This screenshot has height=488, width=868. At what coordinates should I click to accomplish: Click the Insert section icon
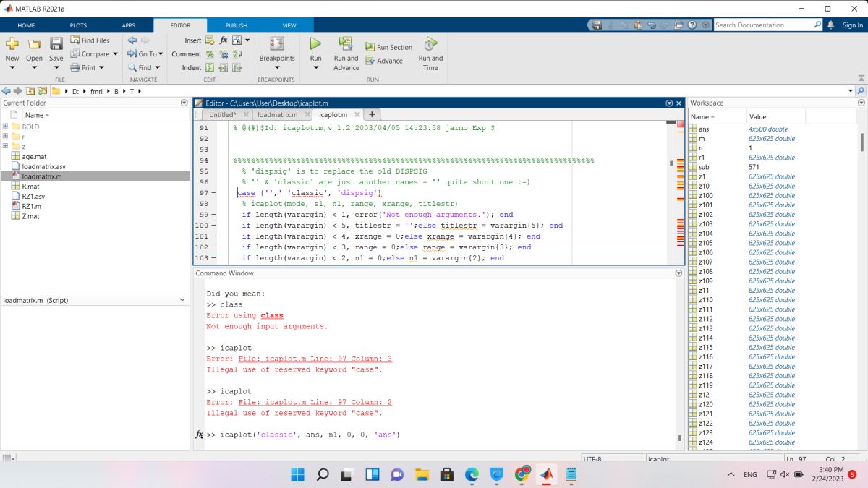click(x=210, y=40)
